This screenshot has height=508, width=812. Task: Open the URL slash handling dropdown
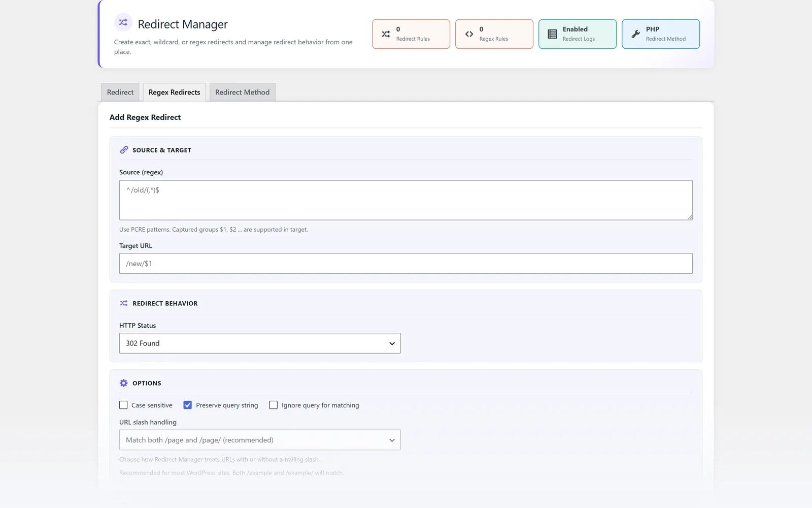click(x=260, y=440)
